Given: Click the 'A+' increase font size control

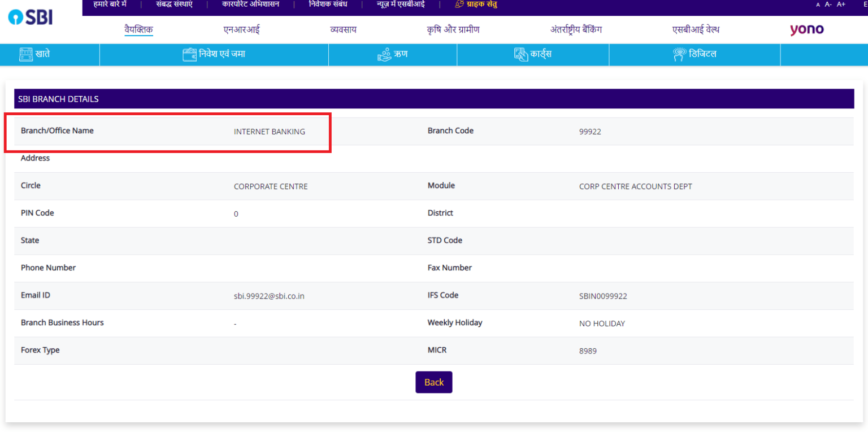Looking at the screenshot, I should [841, 5].
